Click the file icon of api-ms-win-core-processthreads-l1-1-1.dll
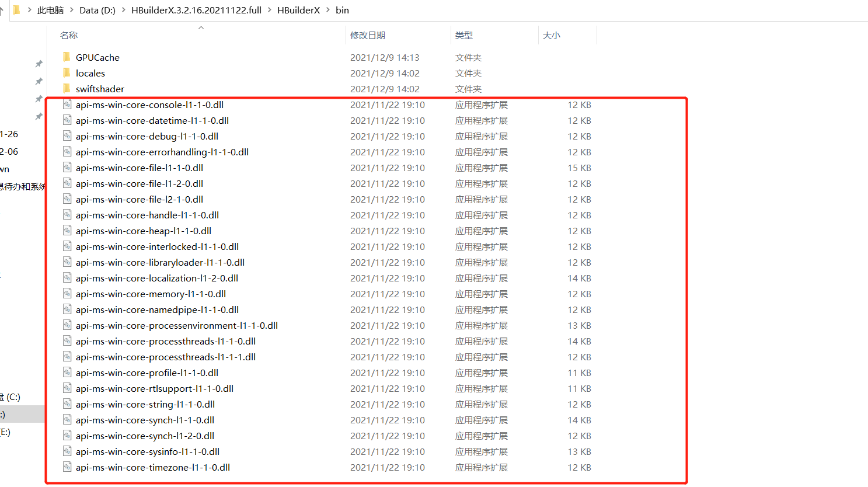This screenshot has width=868, height=487. pyautogui.click(x=67, y=357)
